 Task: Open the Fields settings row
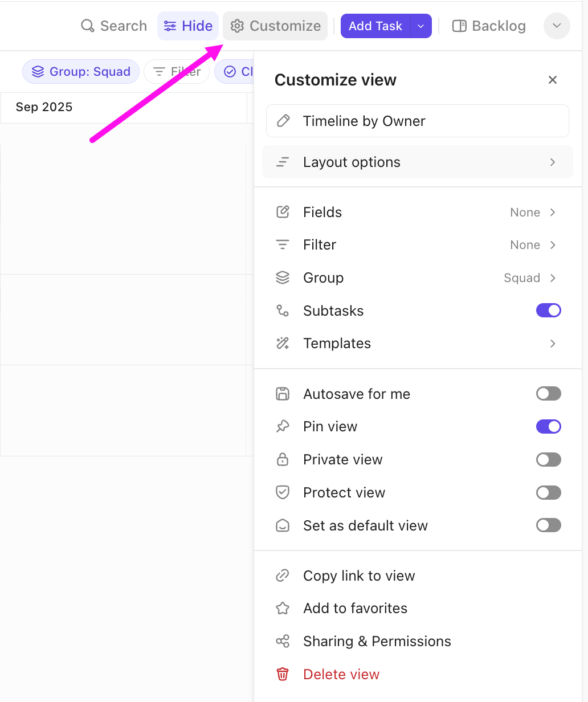pos(417,213)
